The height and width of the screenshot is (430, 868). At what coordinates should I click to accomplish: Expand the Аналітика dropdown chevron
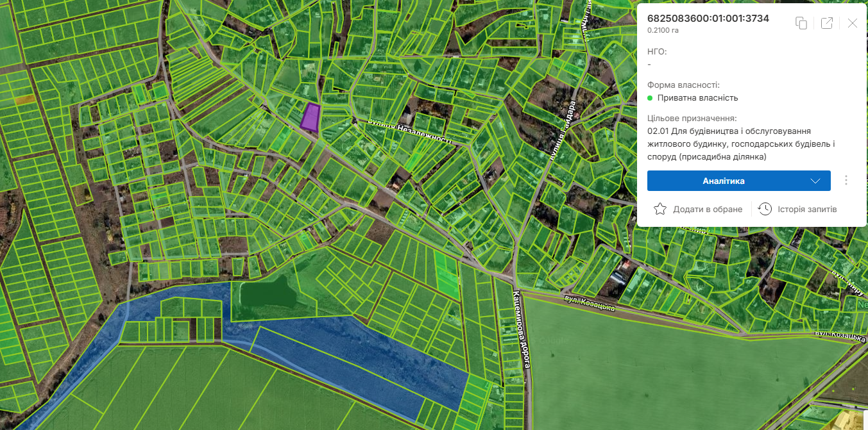815,181
